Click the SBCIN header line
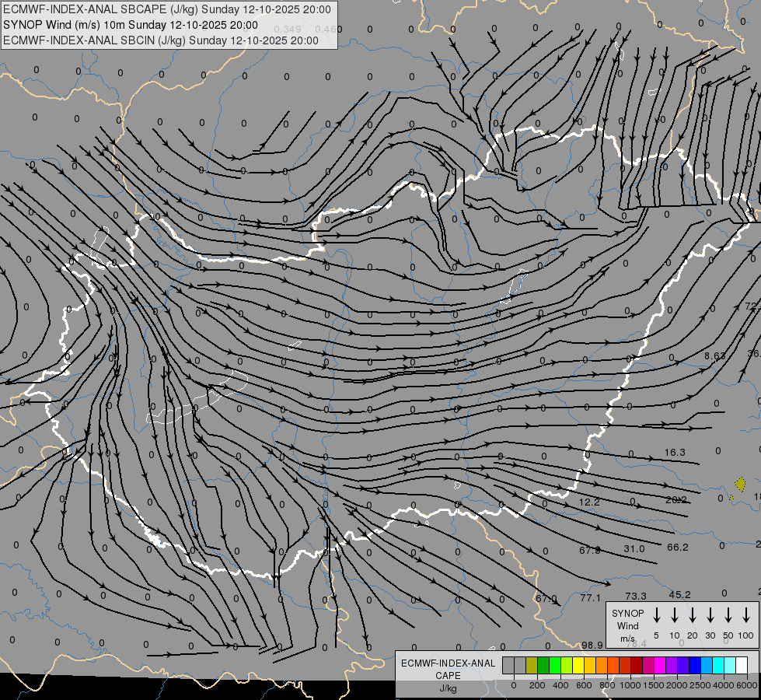Image resolution: width=761 pixels, height=700 pixels. click(x=161, y=40)
